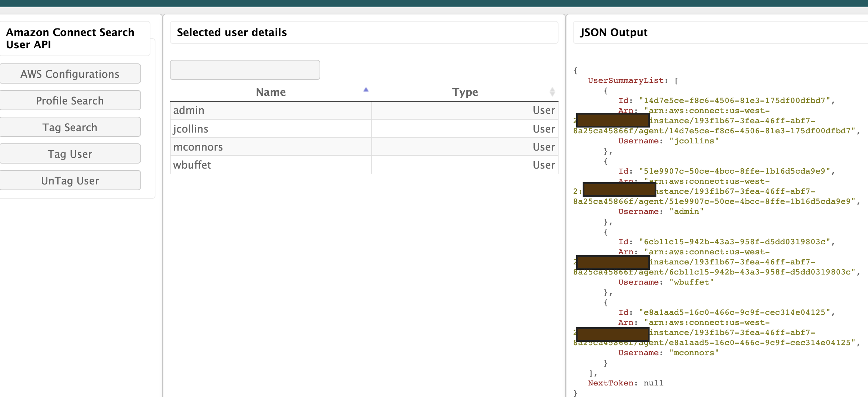The image size is (868, 397).
Task: Click User type cell for wbuffet
Action: tap(543, 165)
